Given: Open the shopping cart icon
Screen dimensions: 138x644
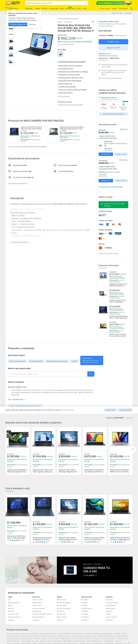Looking at the screenshot, I should (131, 8).
